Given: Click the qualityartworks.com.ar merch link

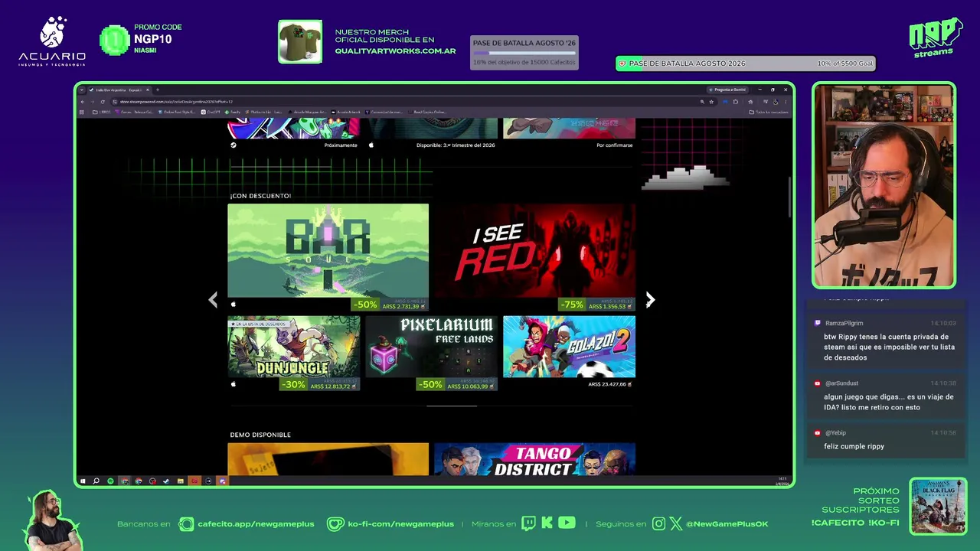Looking at the screenshot, I should 395,51.
